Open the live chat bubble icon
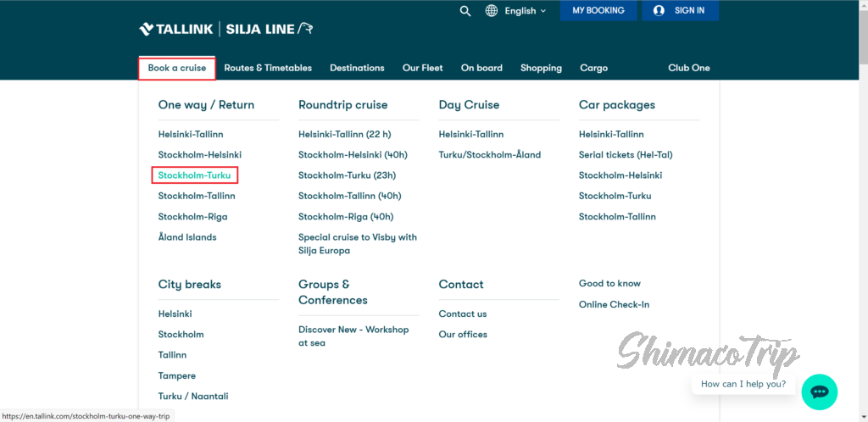 point(819,391)
